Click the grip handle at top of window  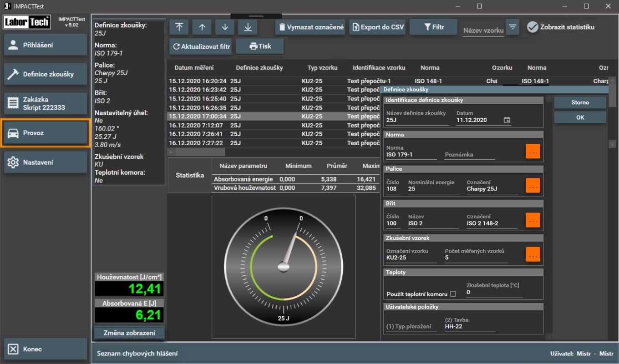pyautogui.click(x=256, y=16)
